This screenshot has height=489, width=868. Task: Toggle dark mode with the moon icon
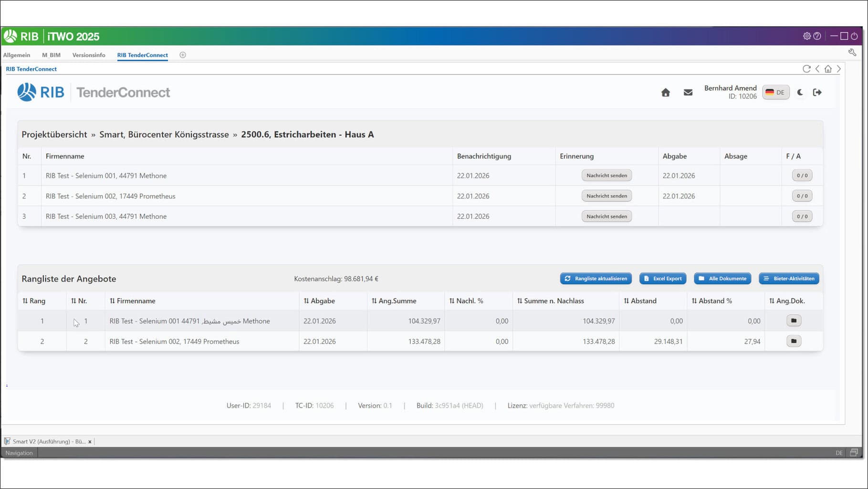click(800, 93)
